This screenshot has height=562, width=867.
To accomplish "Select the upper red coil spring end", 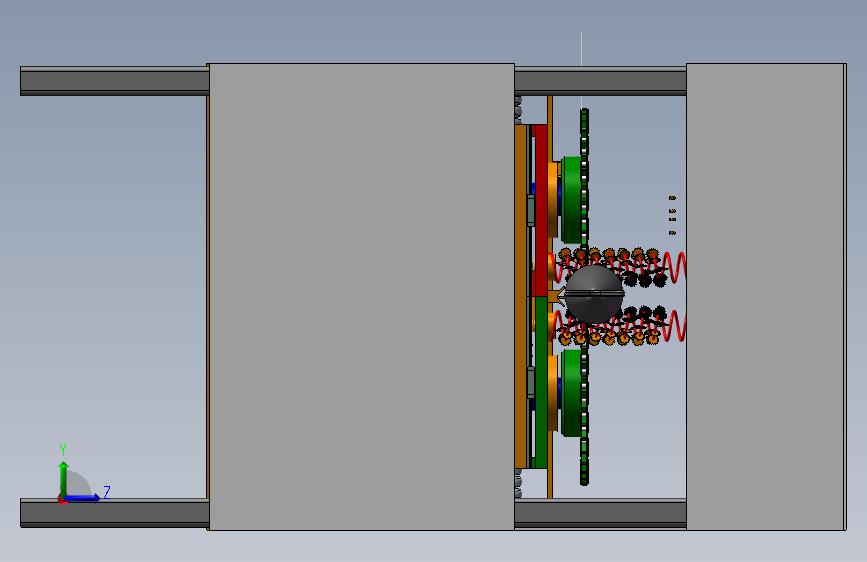I will [675, 267].
